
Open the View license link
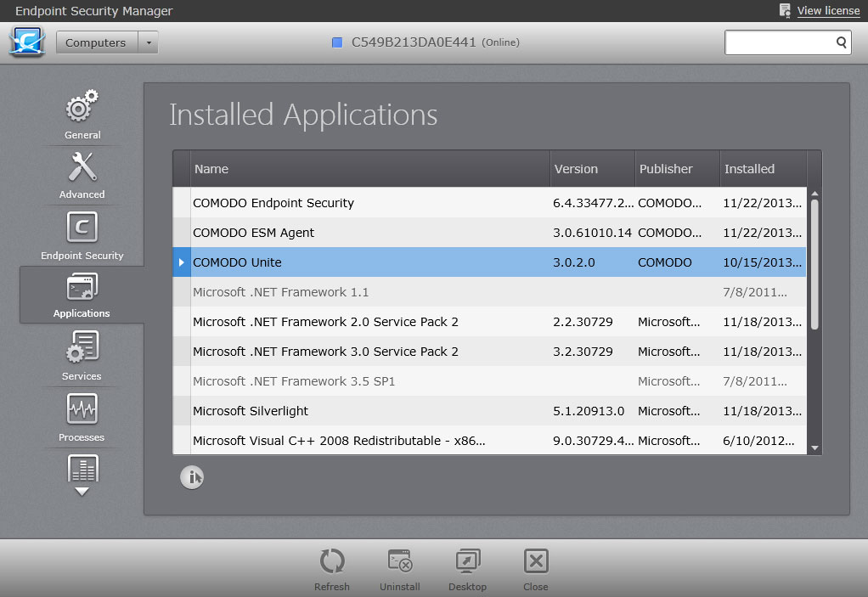[x=827, y=11]
